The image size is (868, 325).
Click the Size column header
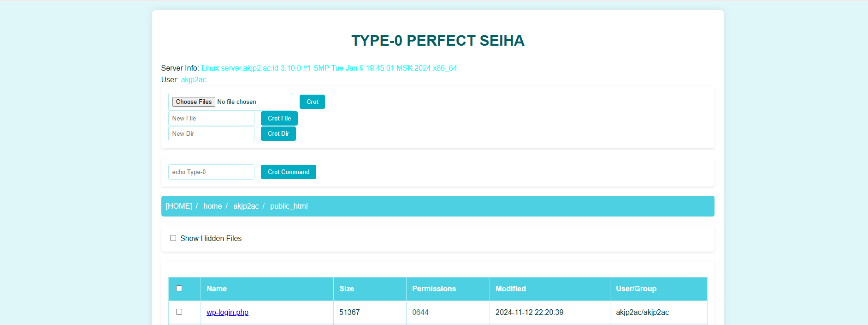[347, 289]
